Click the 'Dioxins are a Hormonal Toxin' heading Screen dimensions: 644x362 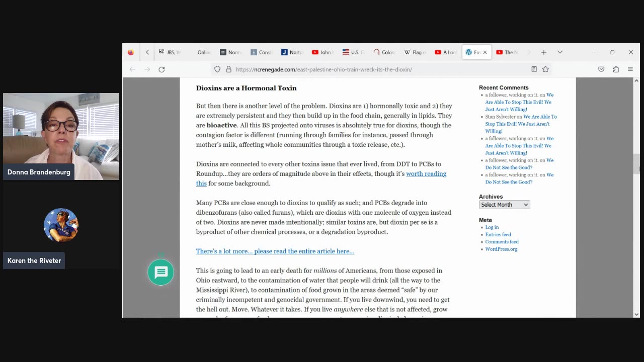point(246,88)
